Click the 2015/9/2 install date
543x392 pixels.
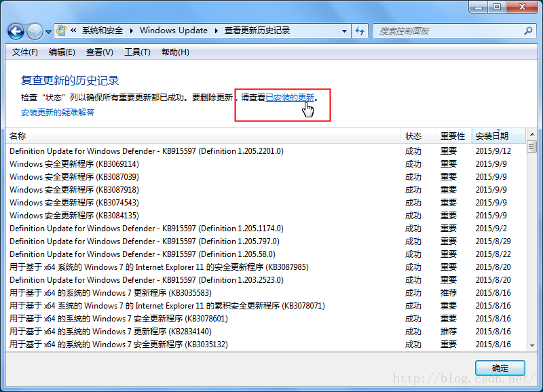tap(491, 229)
